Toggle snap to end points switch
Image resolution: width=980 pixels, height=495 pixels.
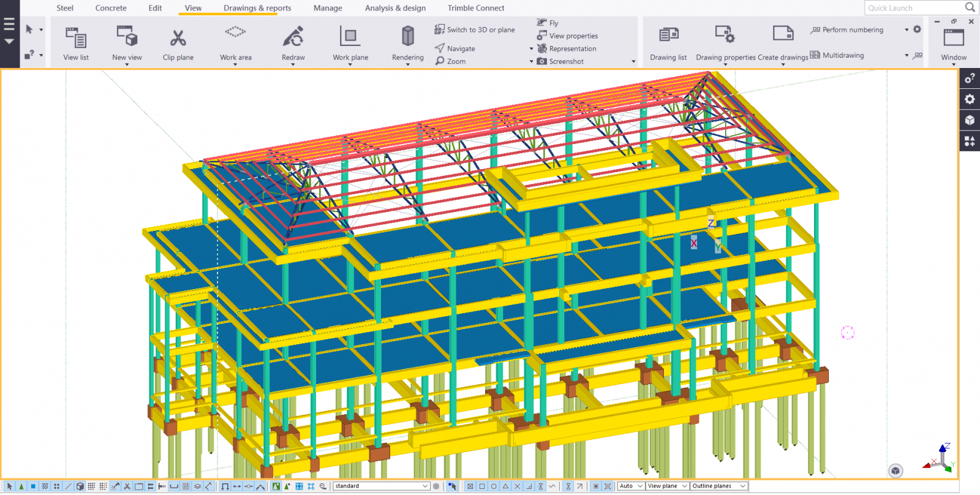tap(482, 486)
